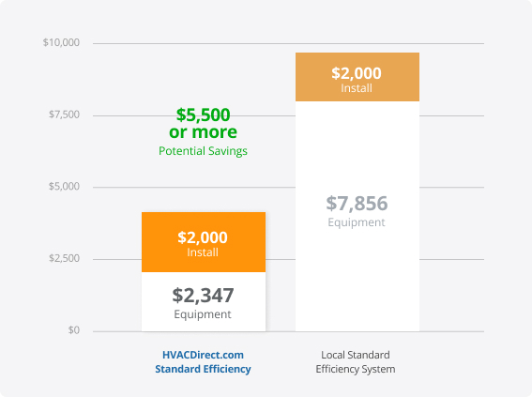
Task: Click the $5,000 axis label
Action: tap(64, 186)
